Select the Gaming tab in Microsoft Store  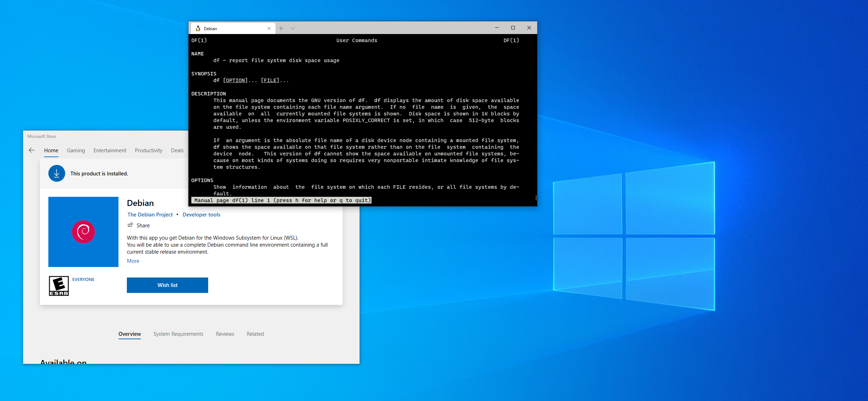[x=75, y=149]
